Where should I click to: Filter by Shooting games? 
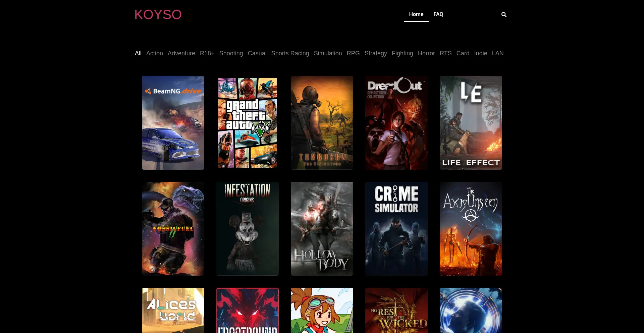tap(231, 53)
